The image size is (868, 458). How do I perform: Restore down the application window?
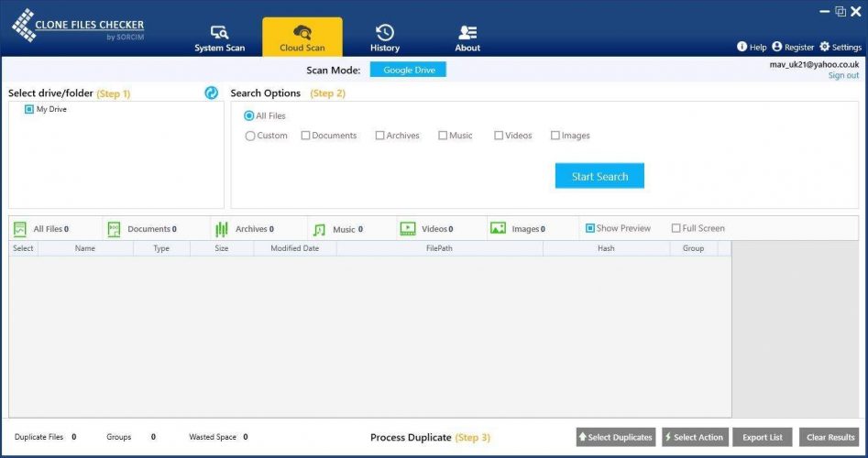[x=841, y=11]
